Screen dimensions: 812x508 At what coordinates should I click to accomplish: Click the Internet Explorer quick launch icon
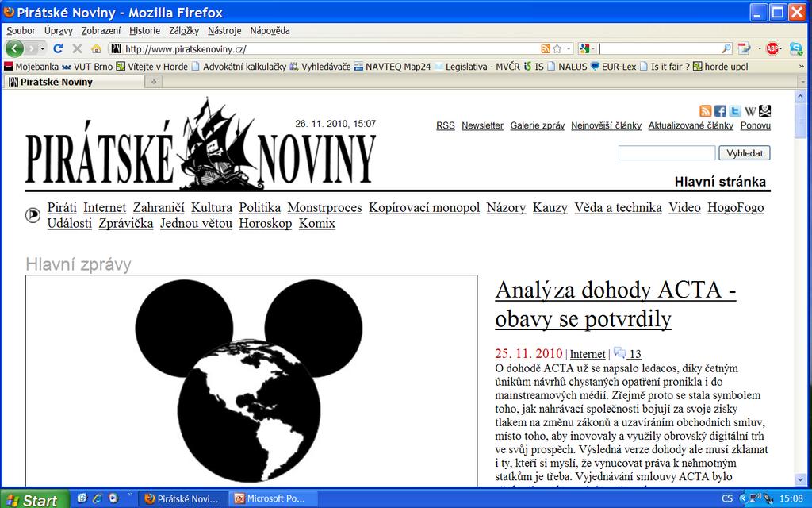click(x=97, y=498)
